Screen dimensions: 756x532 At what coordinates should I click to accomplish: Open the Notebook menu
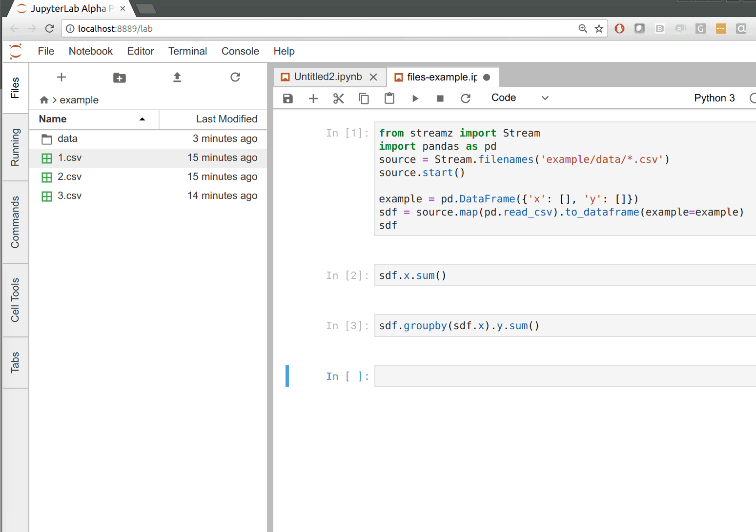click(90, 51)
